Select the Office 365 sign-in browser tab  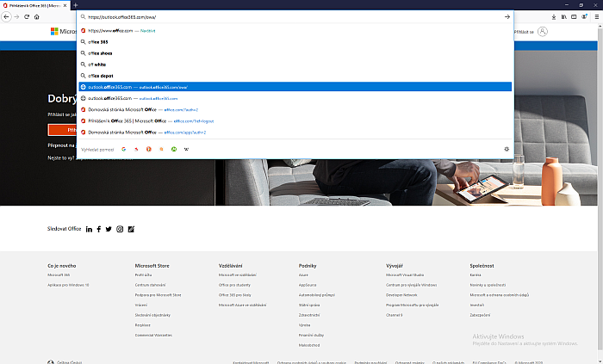(34, 5)
